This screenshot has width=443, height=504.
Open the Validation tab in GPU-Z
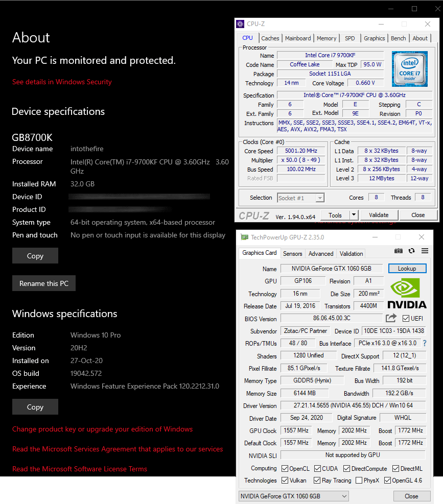pos(352,254)
